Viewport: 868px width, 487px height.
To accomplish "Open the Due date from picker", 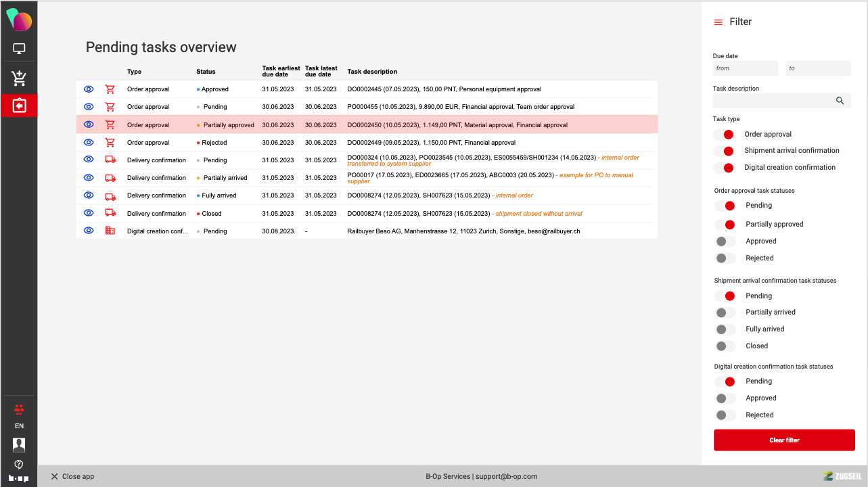I will pyautogui.click(x=745, y=68).
